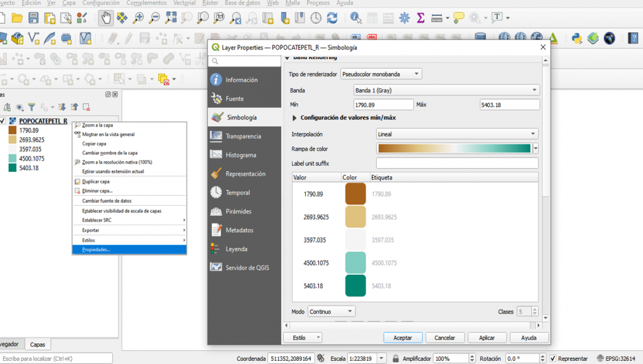Click the Sigma statistics summary icon
This screenshot has height=364, width=643.
(421, 18)
